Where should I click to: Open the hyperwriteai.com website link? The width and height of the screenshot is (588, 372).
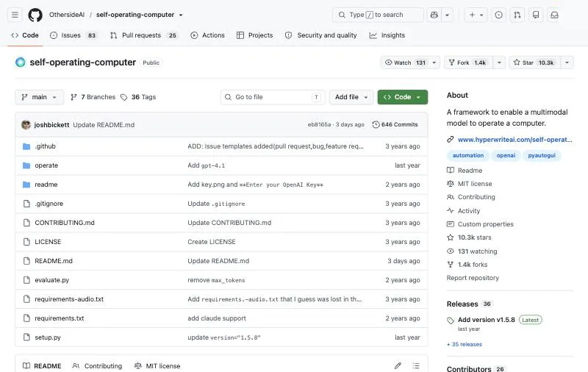[515, 140]
